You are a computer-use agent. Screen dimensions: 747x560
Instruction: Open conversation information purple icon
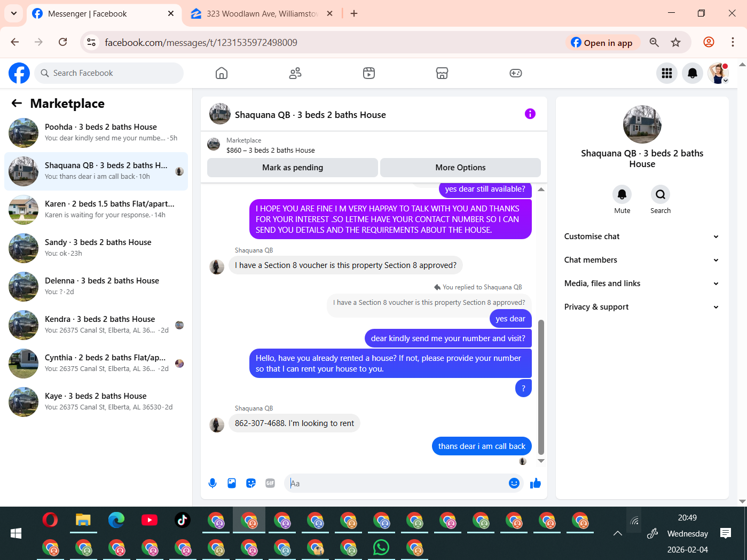530,114
